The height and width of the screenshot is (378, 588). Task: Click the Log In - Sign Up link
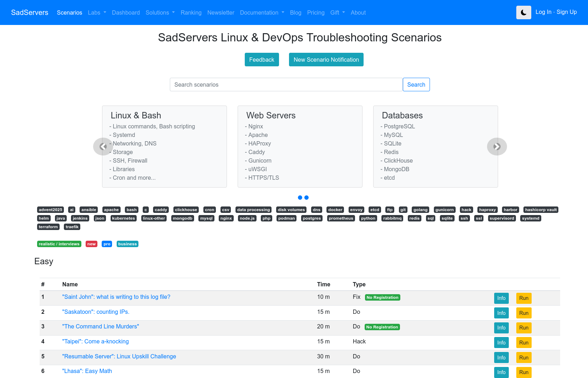[x=556, y=12]
